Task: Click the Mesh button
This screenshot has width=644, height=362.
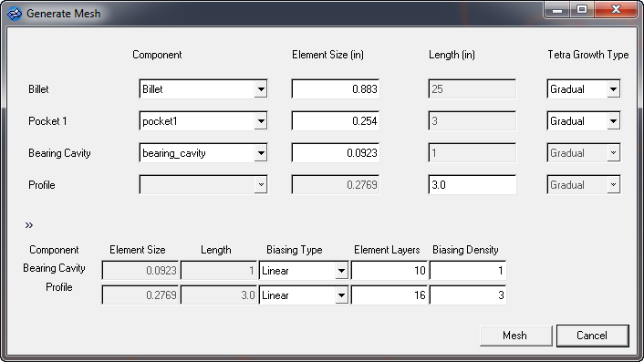Action: tap(516, 336)
